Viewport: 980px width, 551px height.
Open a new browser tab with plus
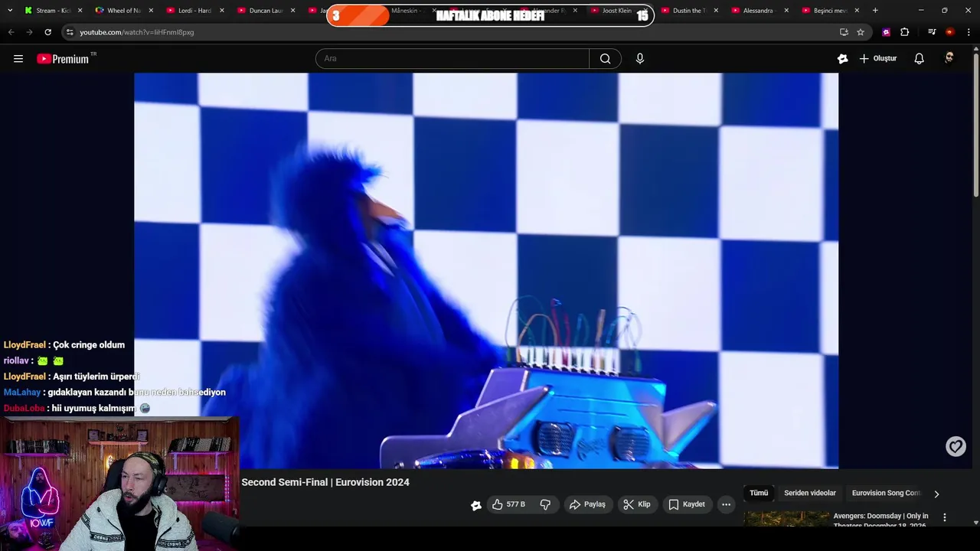pos(875,11)
